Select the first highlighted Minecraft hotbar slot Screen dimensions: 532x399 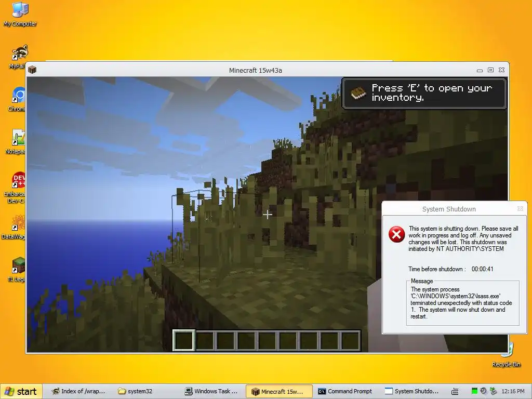(x=184, y=340)
